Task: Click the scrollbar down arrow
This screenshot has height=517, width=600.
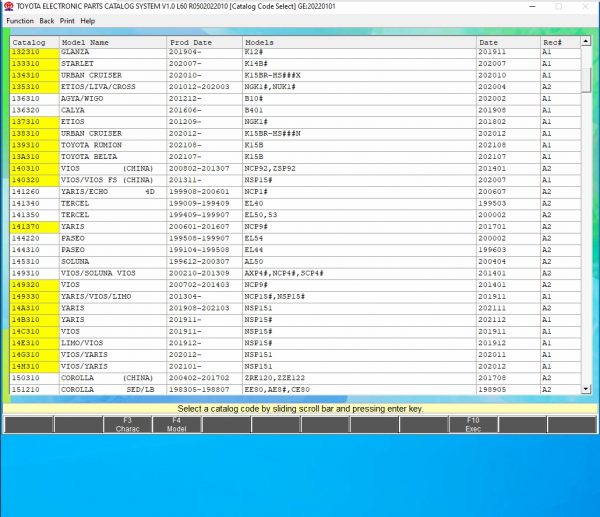Action: click(586, 389)
